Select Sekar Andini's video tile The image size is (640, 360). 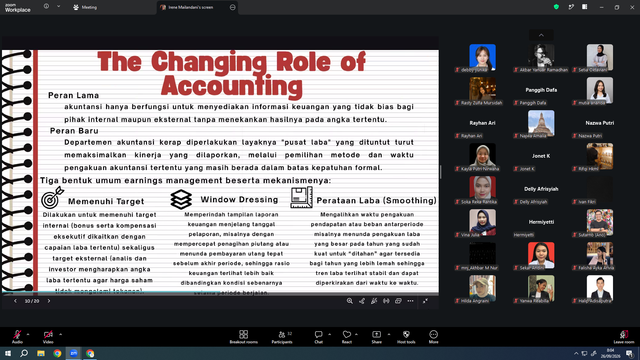(541, 256)
